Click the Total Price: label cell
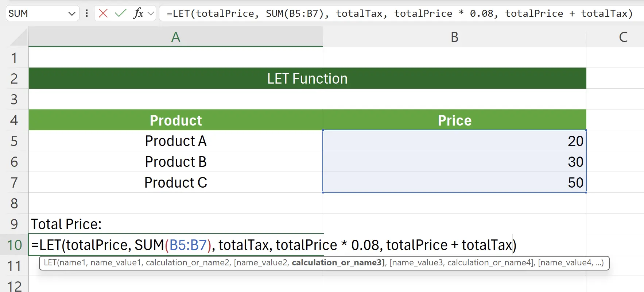The image size is (644, 292). point(176,224)
